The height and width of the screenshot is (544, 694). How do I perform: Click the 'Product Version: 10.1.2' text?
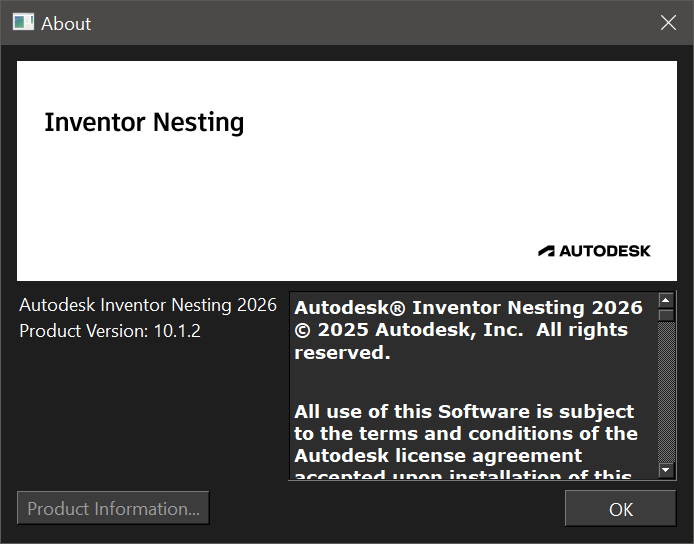tap(110, 331)
